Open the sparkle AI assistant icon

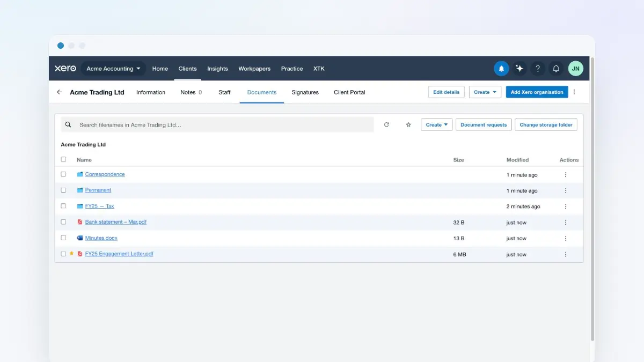pyautogui.click(x=519, y=69)
